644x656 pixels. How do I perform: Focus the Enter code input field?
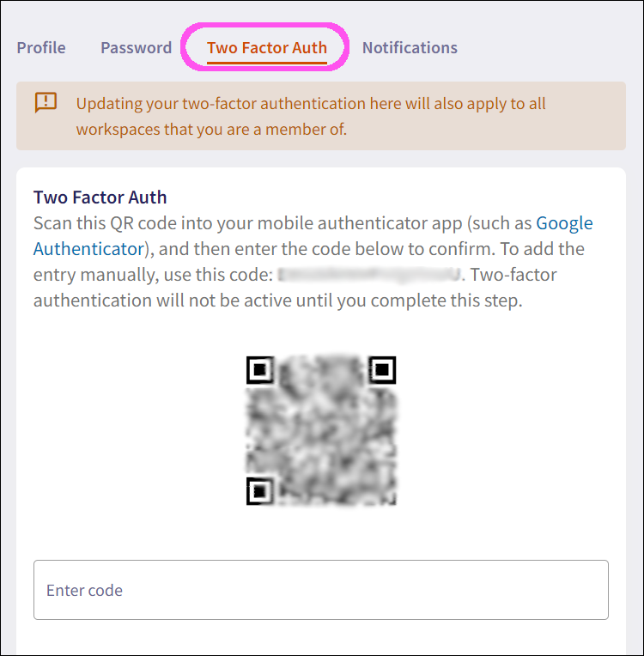pos(321,590)
